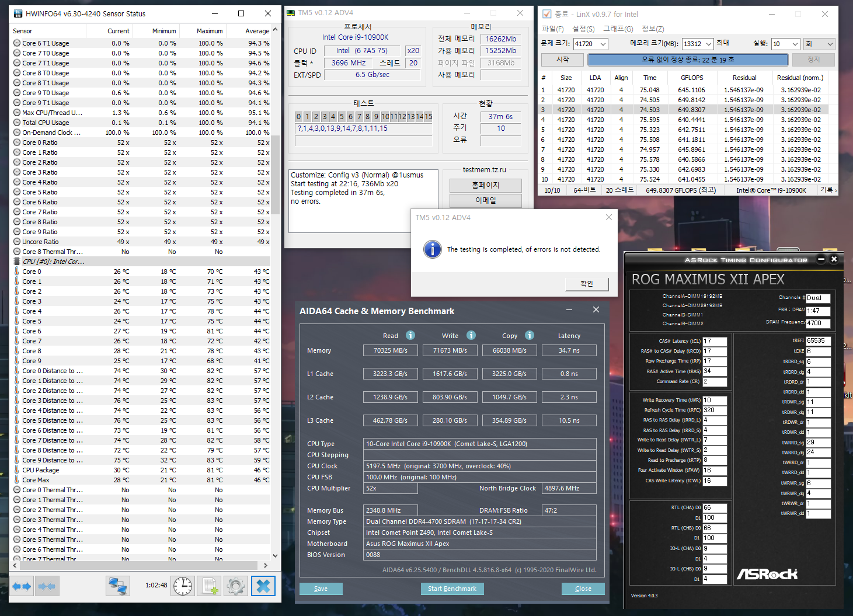Image resolution: width=853 pixels, height=616 pixels.
Task: Click the thermometer icon of the Core 0 temperature row
Action: point(17,272)
